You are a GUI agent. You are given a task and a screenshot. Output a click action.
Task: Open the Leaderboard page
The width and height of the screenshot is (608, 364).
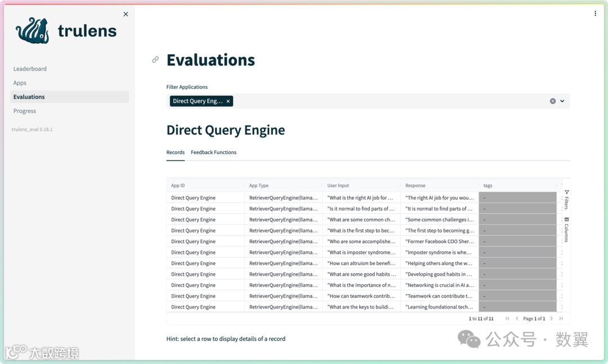(30, 69)
